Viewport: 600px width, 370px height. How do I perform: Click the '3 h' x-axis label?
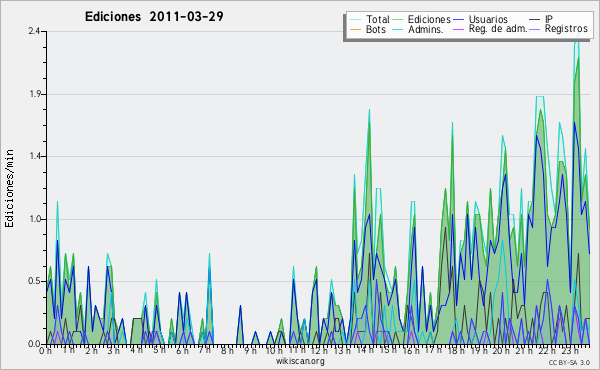tap(114, 351)
